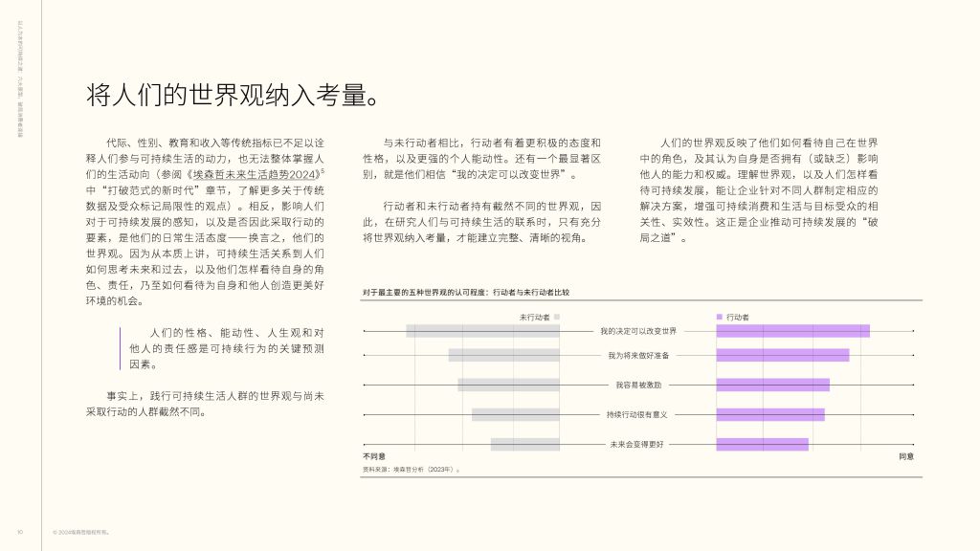Click the axis label 同意 at chart right
This screenshot has width=980, height=551.
(x=906, y=456)
